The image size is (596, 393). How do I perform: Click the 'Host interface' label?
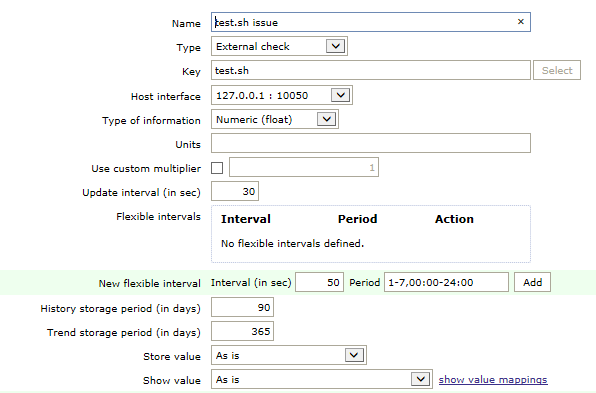pos(166,97)
